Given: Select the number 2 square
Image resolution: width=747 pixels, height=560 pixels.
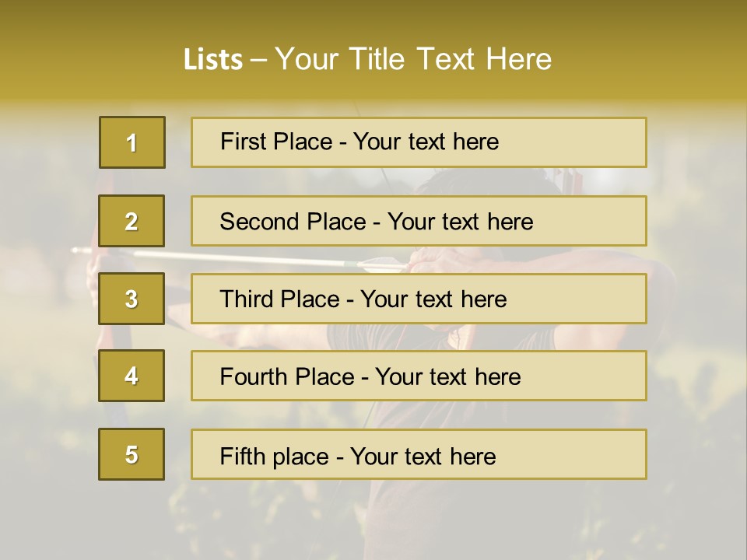Looking at the screenshot, I should pos(132,221).
